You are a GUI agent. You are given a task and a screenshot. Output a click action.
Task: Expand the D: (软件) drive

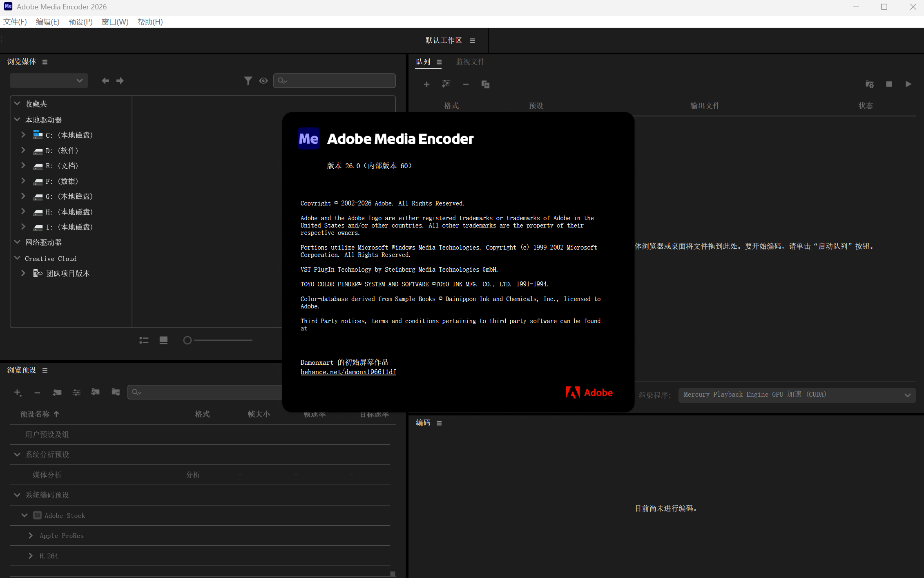coord(23,150)
